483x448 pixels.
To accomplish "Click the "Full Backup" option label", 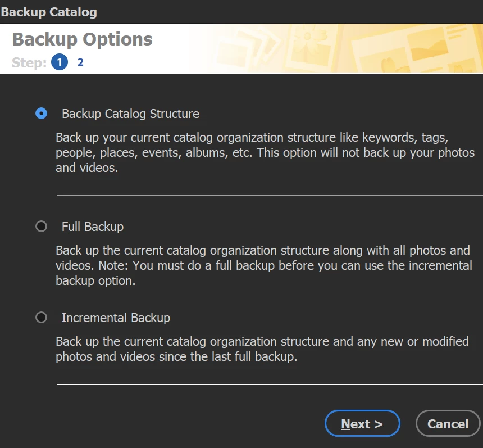I will pyautogui.click(x=93, y=227).
